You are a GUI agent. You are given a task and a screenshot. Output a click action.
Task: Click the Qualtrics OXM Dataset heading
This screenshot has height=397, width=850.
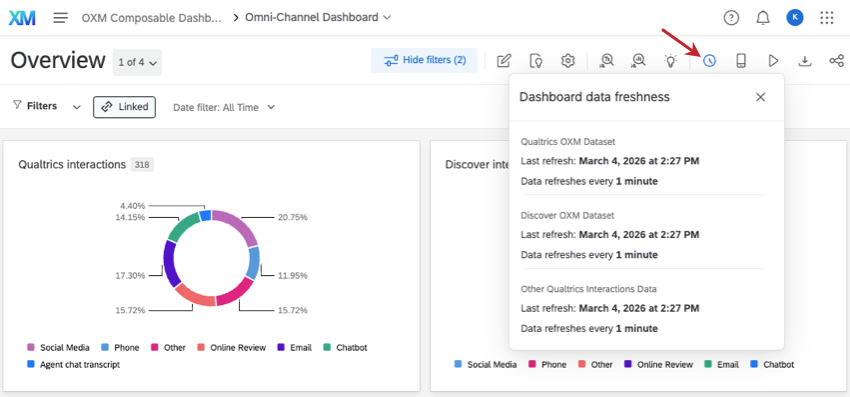pos(568,142)
